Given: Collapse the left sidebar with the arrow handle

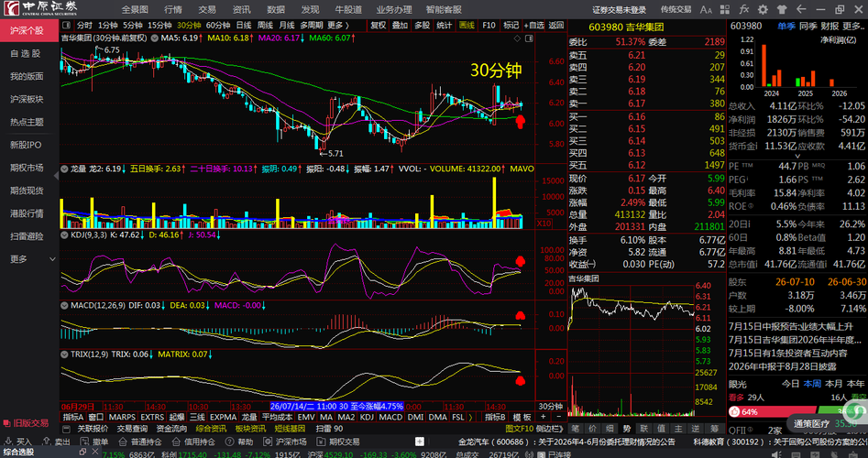Looking at the screenshot, I should click(x=56, y=175).
